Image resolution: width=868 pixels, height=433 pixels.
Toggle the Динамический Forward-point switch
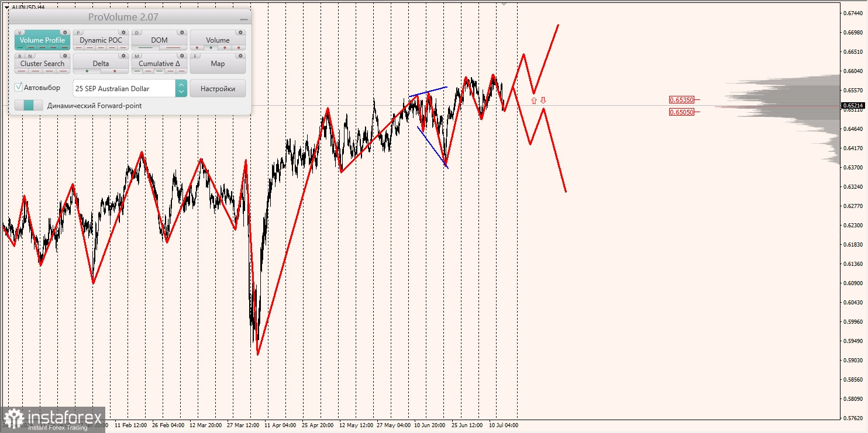point(29,105)
